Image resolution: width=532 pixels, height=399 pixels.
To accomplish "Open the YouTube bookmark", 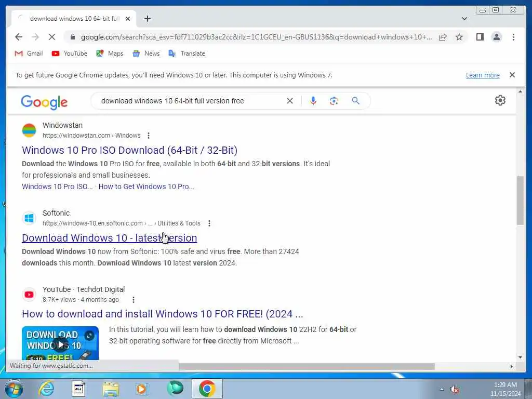I will point(70,54).
